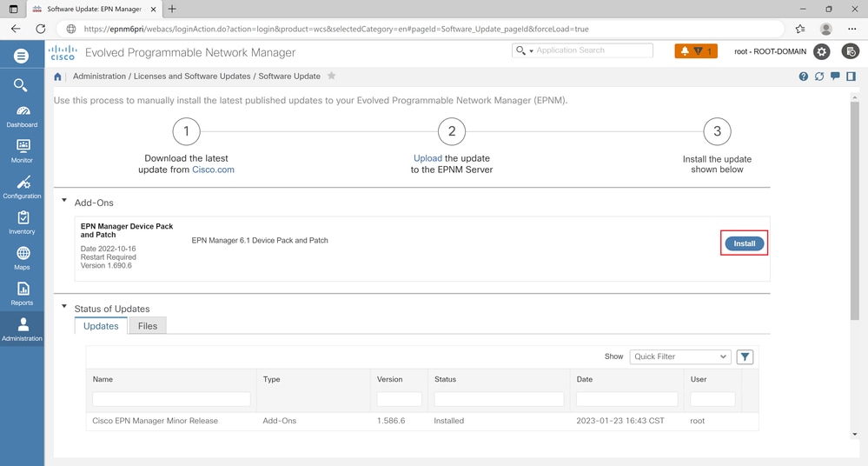View site information globe icon
868x466 pixels.
point(71,29)
